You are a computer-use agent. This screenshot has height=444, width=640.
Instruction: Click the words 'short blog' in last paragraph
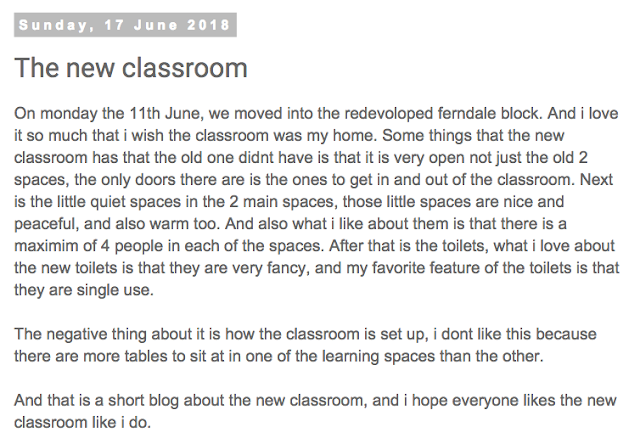click(143, 401)
